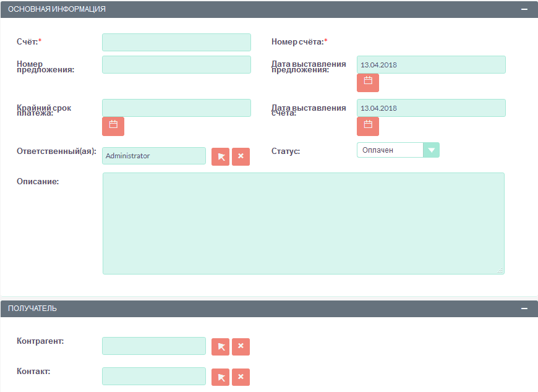Select a Контрагент via arrow icon
The width and height of the screenshot is (538, 392).
[220, 347]
